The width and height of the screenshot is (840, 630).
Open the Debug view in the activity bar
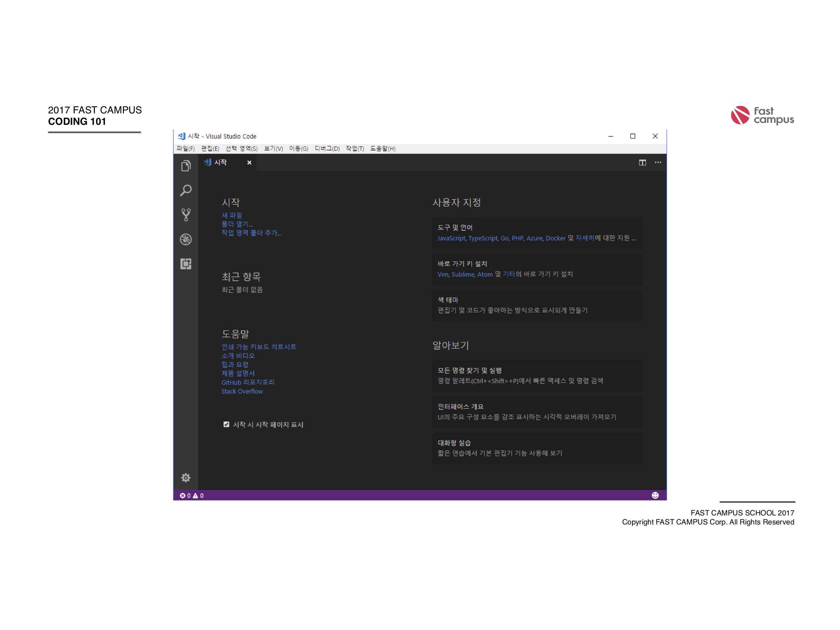coord(186,239)
